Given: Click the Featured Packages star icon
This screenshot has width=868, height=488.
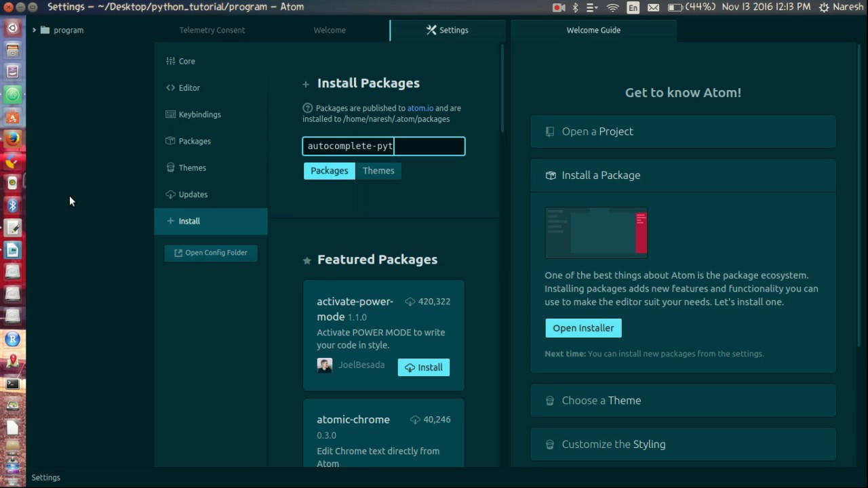Looking at the screenshot, I should [x=307, y=260].
